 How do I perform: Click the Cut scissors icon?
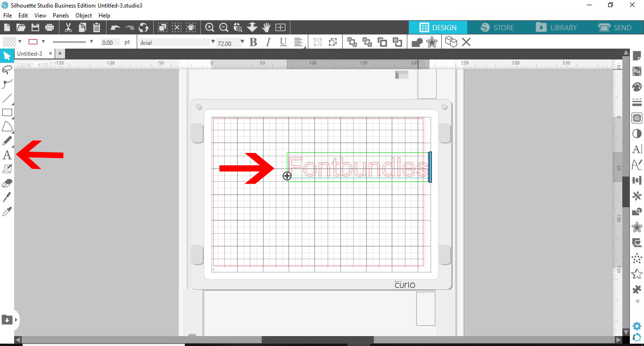68,27
